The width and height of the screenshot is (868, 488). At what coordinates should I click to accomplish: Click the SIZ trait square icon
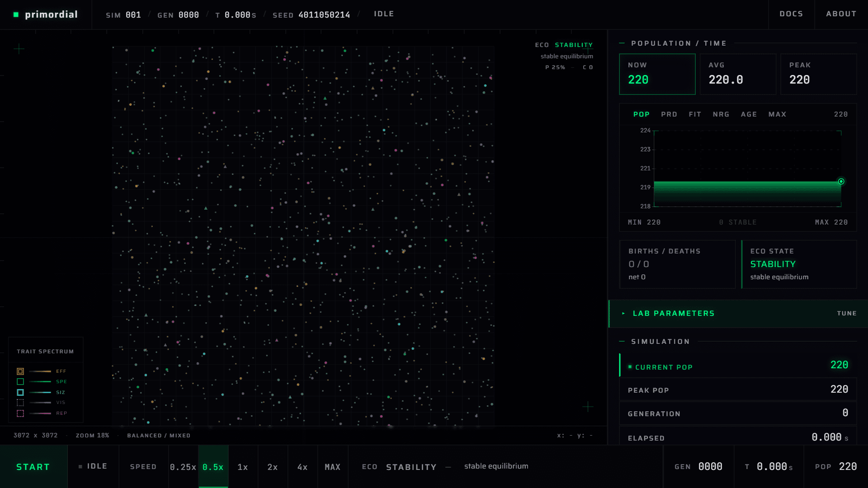[x=20, y=393]
